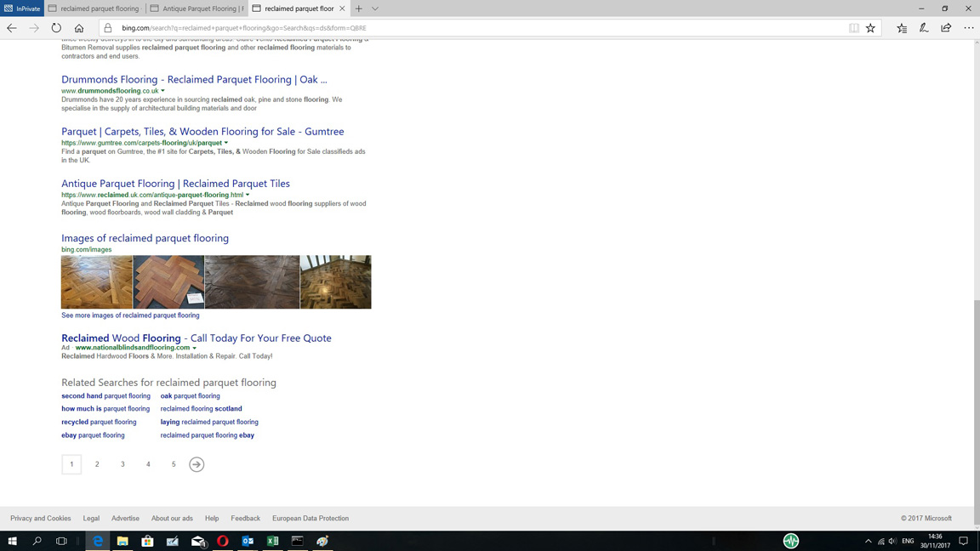Click "See more images of reclaimed parquet flooring"
This screenshot has width=980, height=551.
[130, 315]
